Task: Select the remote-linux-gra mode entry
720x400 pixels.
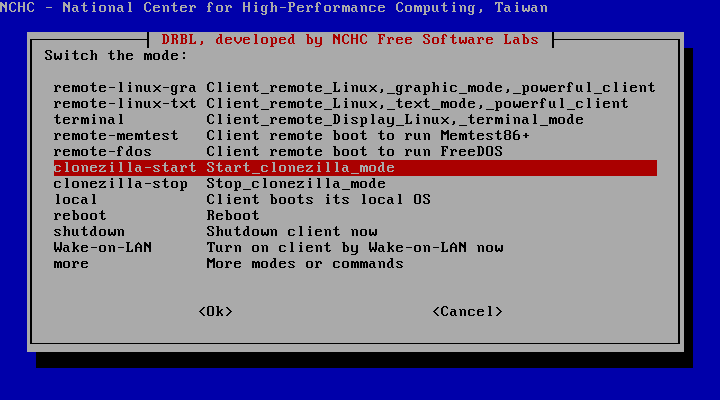Action: 355,88
